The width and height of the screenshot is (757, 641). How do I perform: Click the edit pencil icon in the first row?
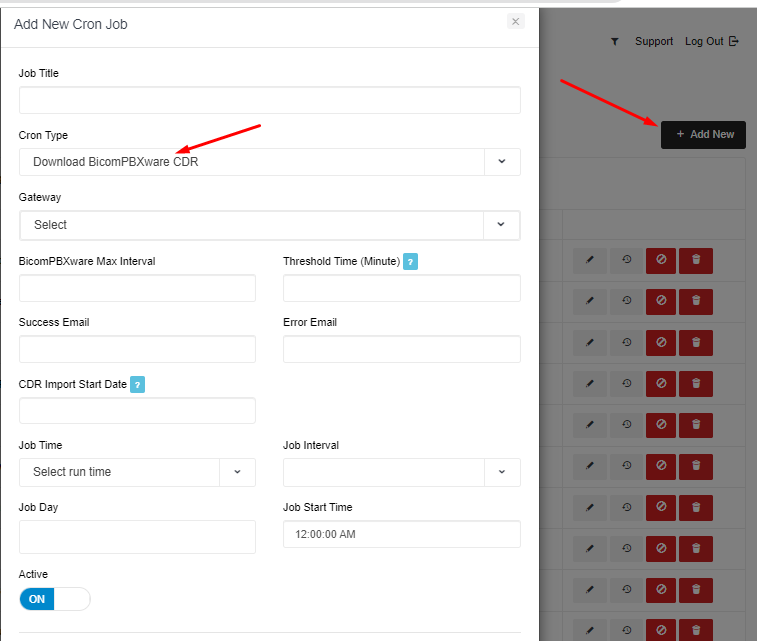point(590,260)
